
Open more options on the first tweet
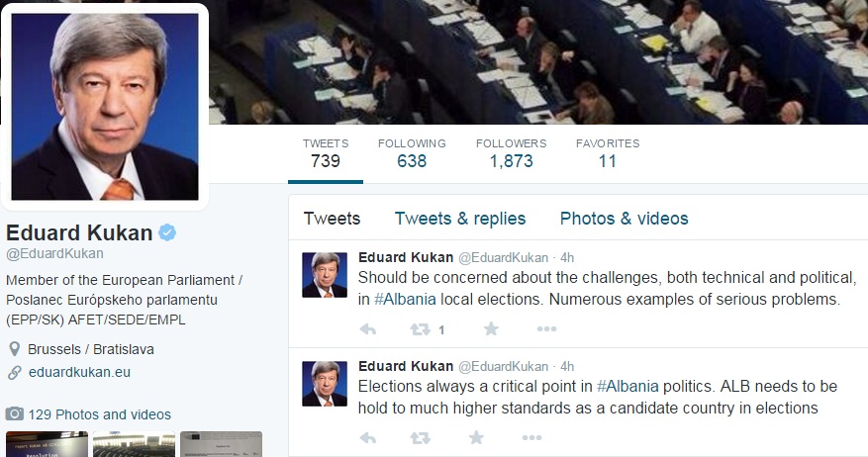(x=546, y=329)
